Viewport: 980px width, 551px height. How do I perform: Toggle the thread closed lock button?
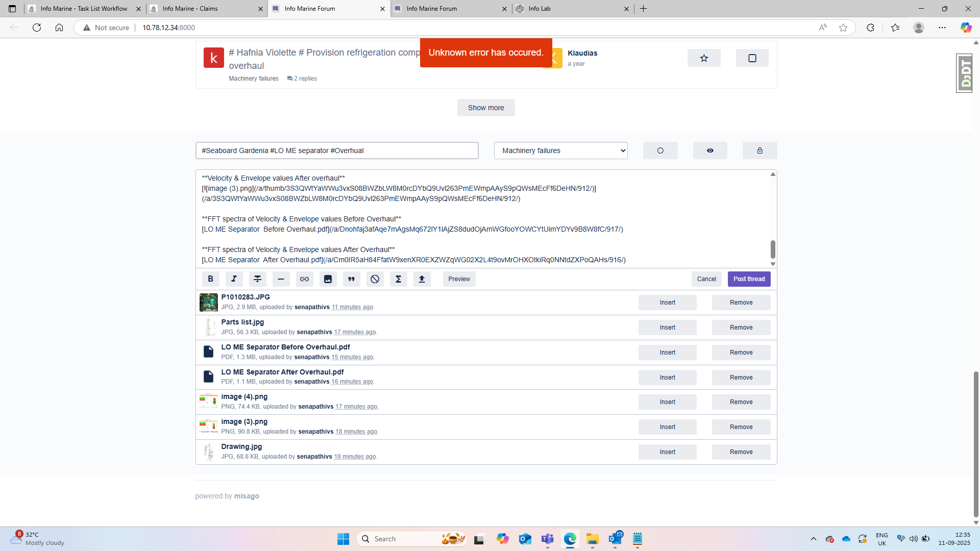point(759,151)
